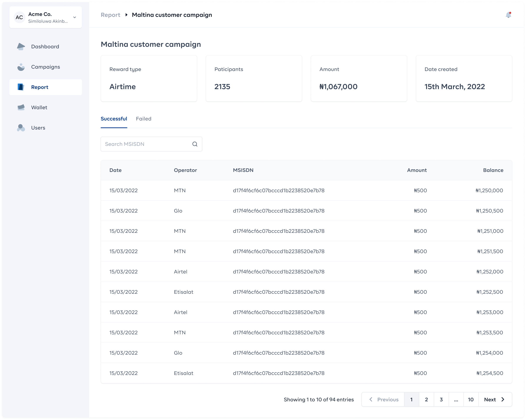This screenshot has width=526, height=420.
Task: Click the Date column header
Action: point(115,170)
